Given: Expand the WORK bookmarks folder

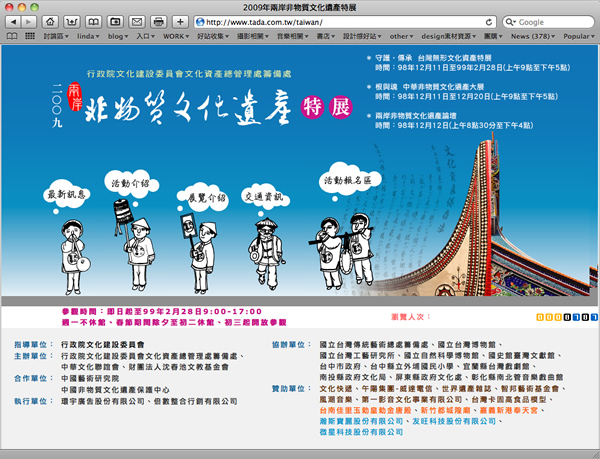Looking at the screenshot, I should 176,36.
